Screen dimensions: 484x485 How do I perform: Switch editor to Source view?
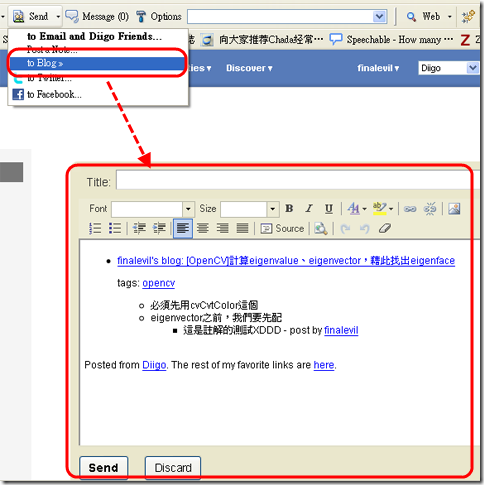click(x=282, y=229)
